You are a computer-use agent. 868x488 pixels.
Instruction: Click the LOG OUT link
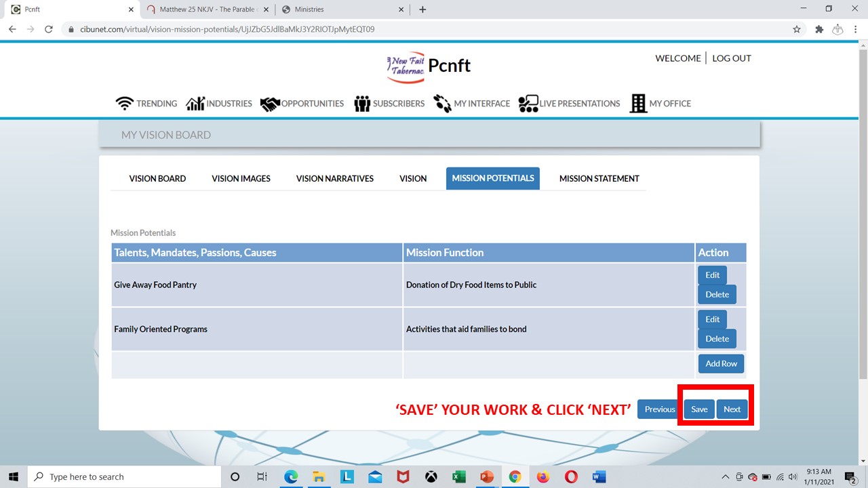[731, 58]
